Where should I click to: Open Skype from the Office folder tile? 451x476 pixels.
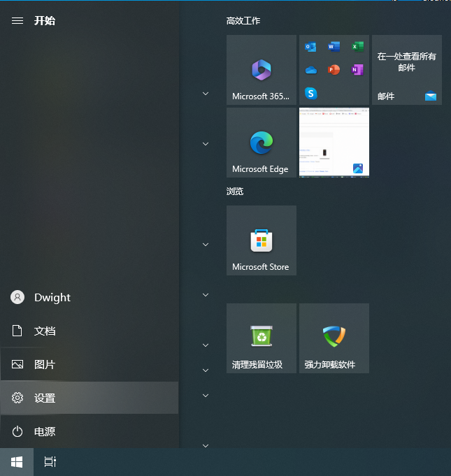click(310, 93)
